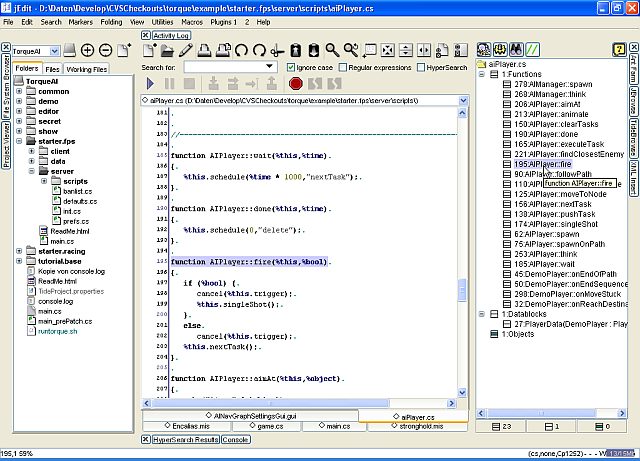Uncheck the Ignore case checkbox
The width and height of the screenshot is (640, 461).
(291, 67)
